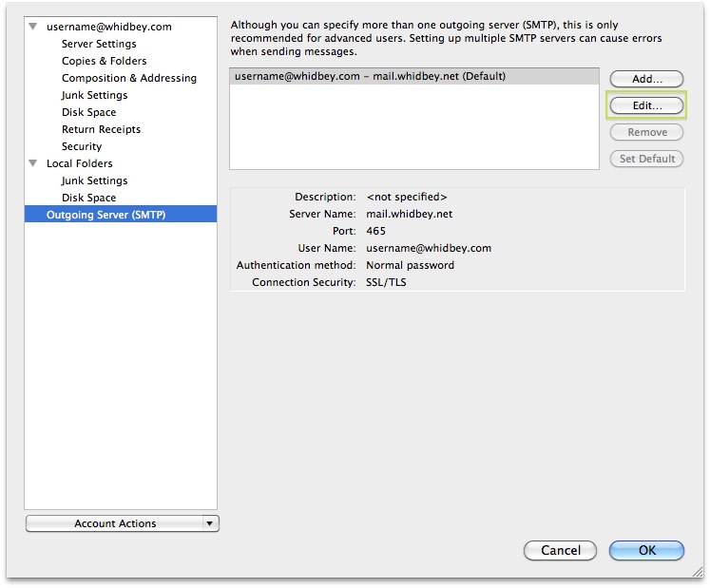
Task: Click the SSL/TLS connection security value
Action: (386, 282)
